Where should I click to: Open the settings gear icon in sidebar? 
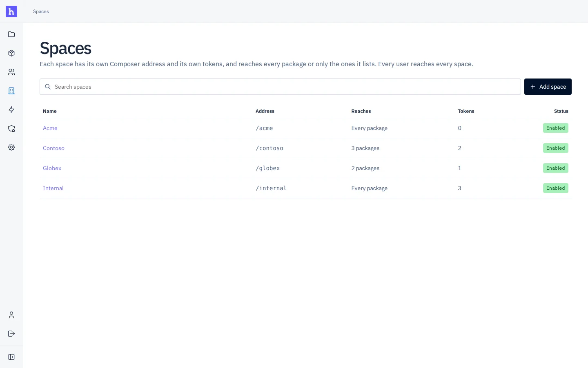11,147
